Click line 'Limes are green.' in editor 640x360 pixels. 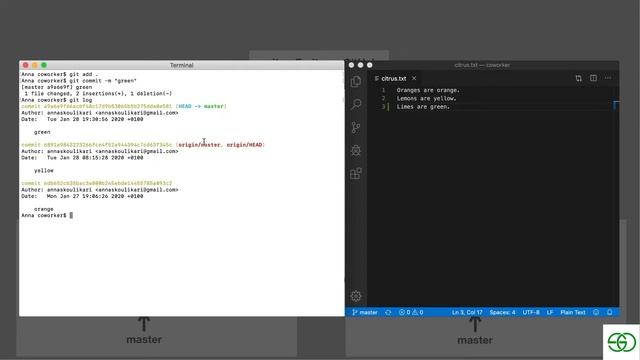pyautogui.click(x=423, y=107)
